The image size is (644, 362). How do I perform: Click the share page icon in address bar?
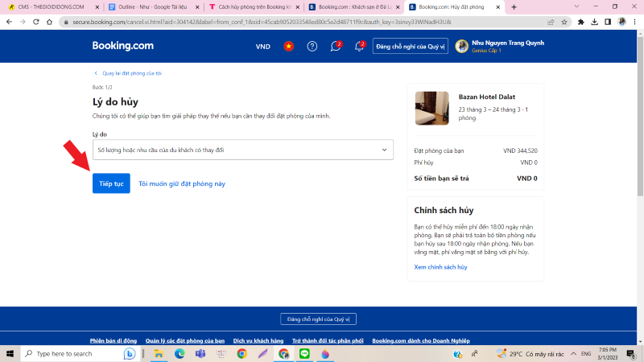tap(551, 22)
